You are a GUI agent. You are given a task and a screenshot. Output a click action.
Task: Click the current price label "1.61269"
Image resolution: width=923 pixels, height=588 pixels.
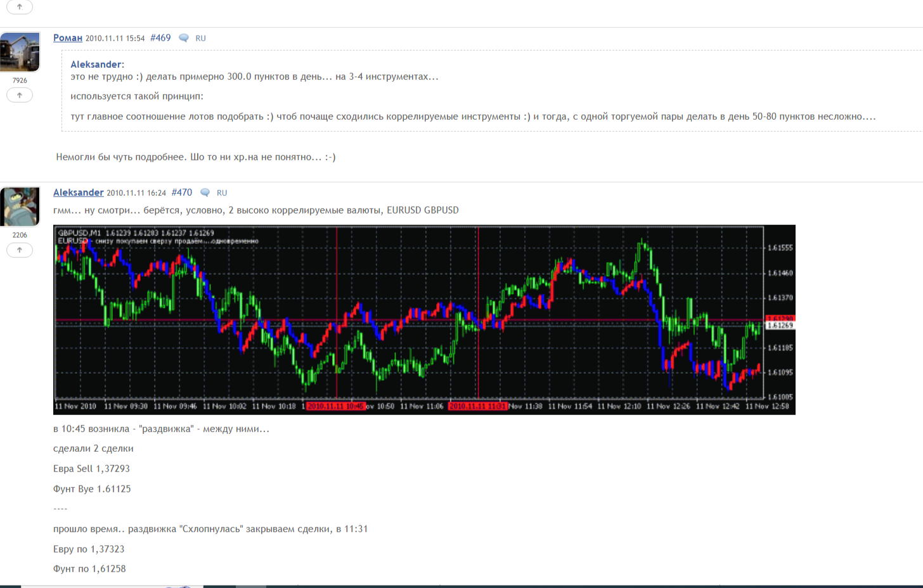pyautogui.click(x=780, y=326)
